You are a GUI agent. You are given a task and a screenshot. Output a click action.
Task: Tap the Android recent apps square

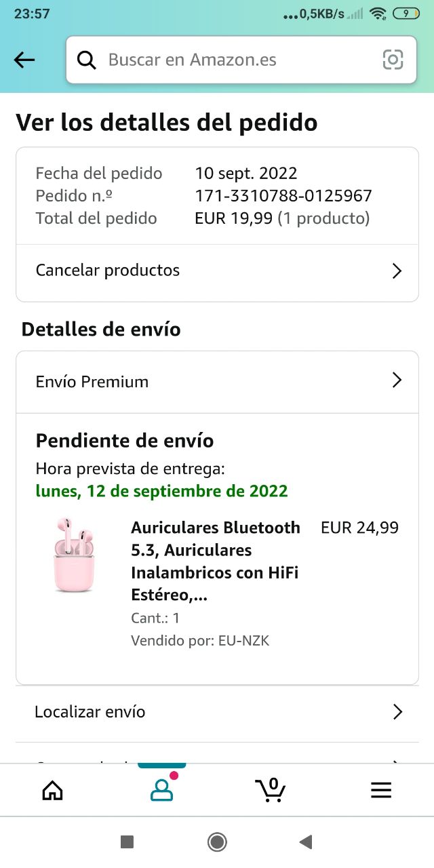tap(127, 842)
